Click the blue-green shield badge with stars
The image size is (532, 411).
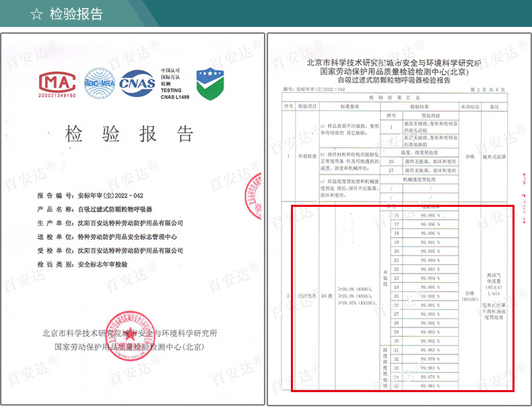[210, 84]
